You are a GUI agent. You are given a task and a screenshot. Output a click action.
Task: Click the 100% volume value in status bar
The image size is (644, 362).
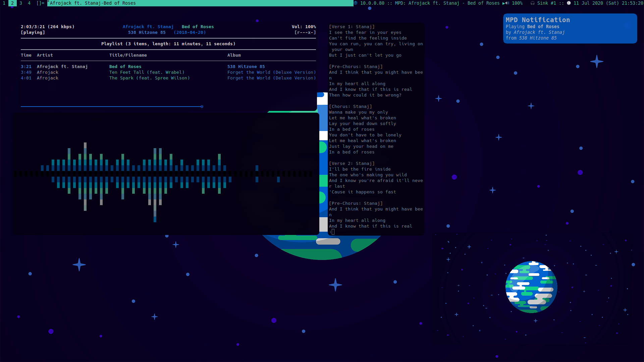pos(517,3)
